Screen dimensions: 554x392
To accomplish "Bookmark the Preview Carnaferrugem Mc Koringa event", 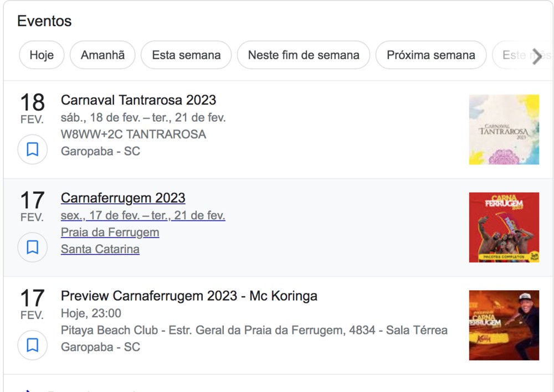I will (33, 345).
